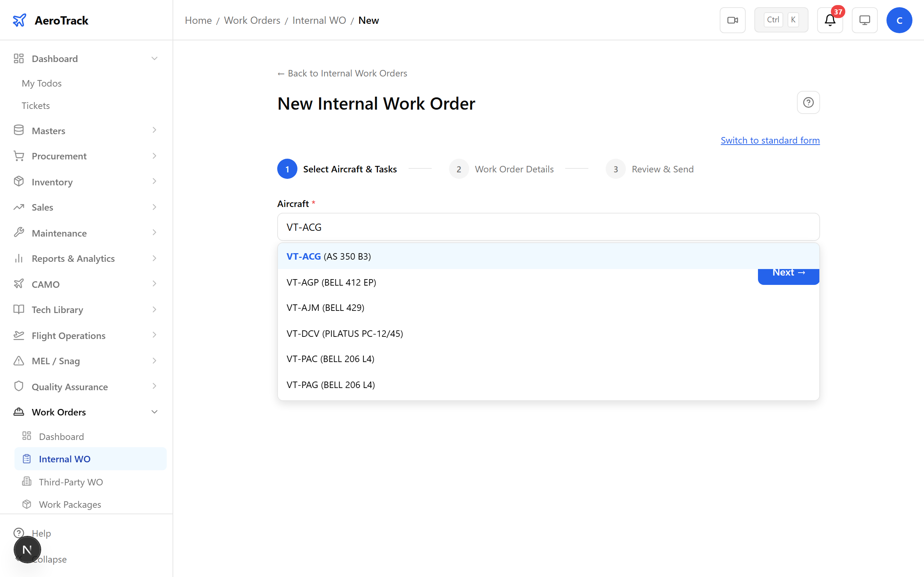This screenshot has height=577, width=924.
Task: Open Work Packages in sidebar
Action: 70,504
